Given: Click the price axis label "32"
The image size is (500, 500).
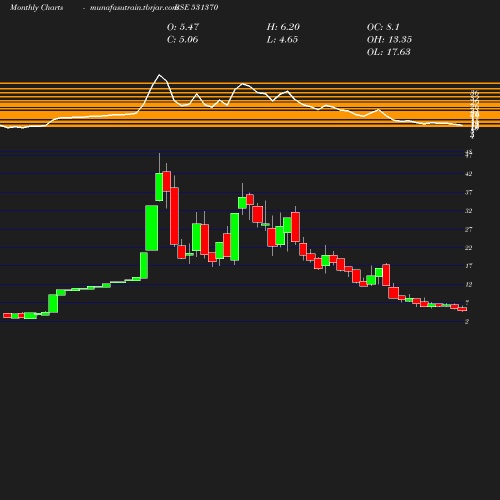Looking at the screenshot, I should click(469, 211).
